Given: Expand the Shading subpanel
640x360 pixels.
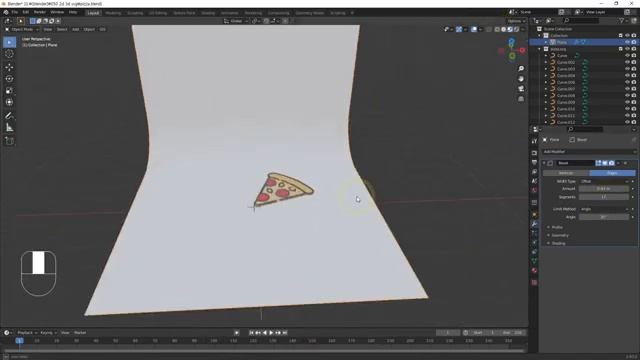Looking at the screenshot, I should point(558,243).
